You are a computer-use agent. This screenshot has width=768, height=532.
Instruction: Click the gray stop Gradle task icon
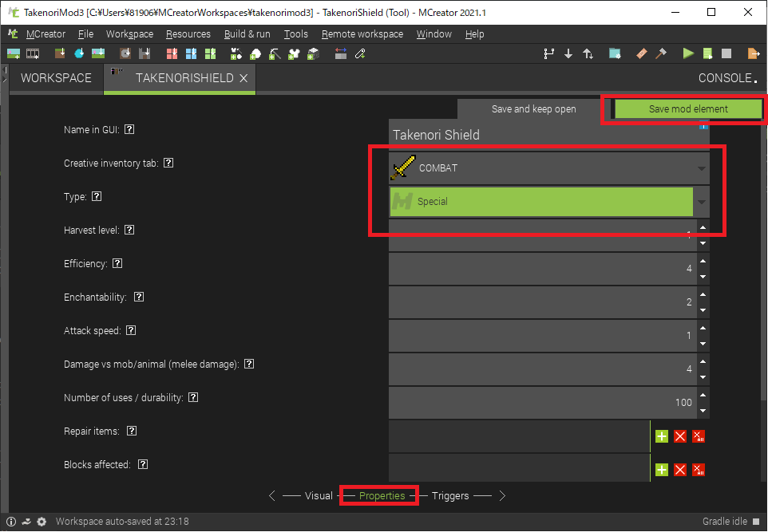point(726,53)
